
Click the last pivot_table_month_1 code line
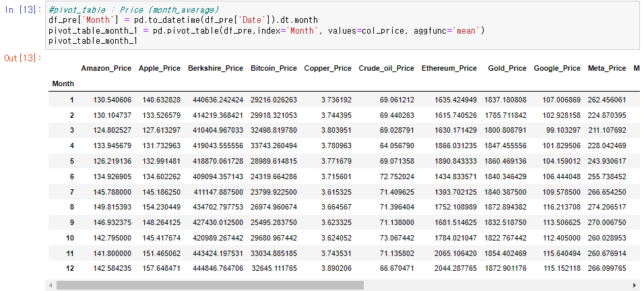point(93,41)
